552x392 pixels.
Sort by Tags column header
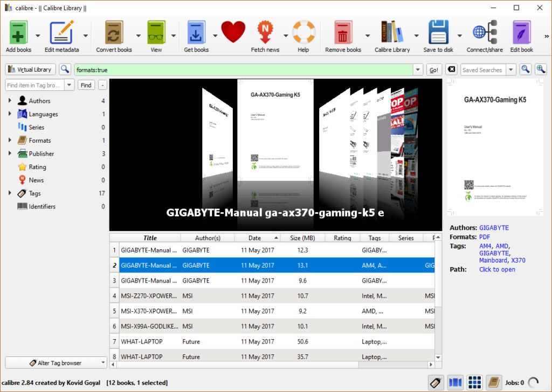375,237
